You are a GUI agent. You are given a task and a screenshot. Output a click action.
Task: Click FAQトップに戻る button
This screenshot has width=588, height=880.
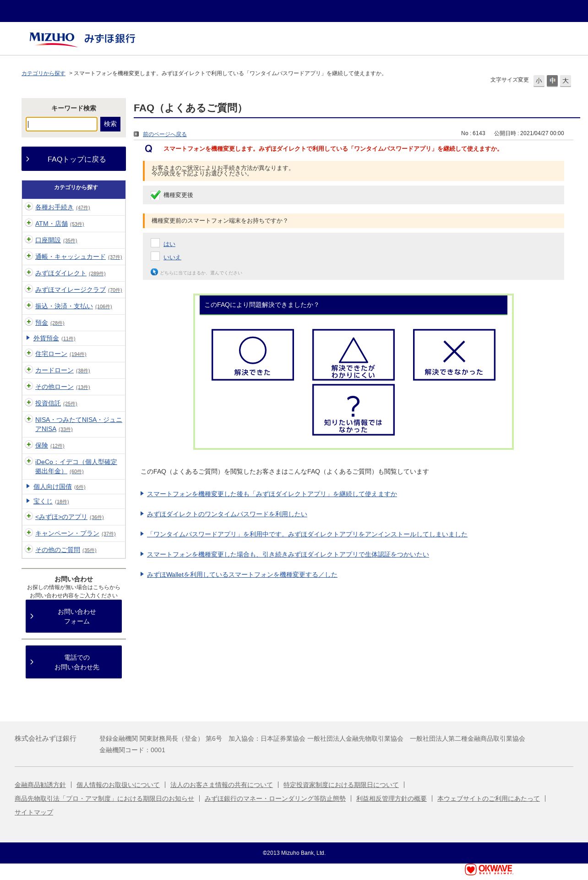[x=74, y=159]
